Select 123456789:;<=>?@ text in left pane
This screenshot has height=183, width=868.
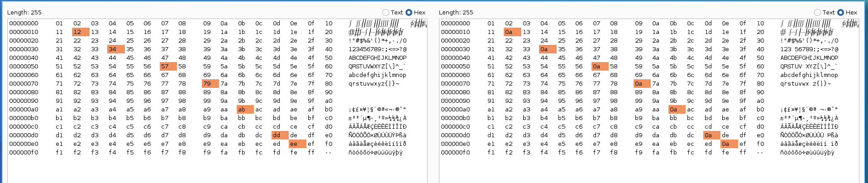click(377, 49)
